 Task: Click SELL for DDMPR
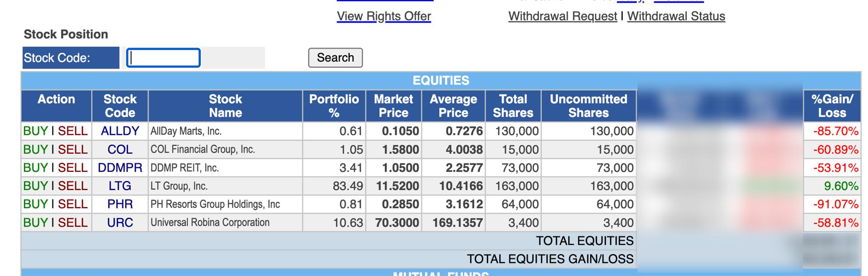tap(73, 168)
